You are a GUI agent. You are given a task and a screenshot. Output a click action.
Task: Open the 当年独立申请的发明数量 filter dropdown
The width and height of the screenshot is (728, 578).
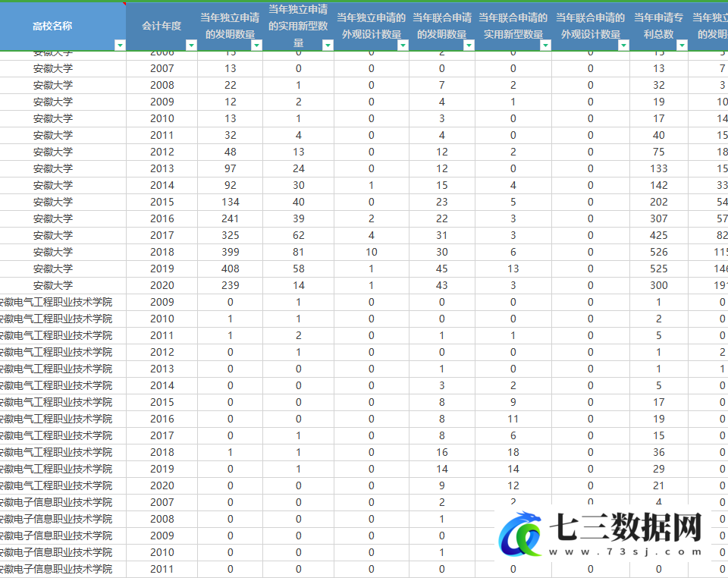(257, 45)
